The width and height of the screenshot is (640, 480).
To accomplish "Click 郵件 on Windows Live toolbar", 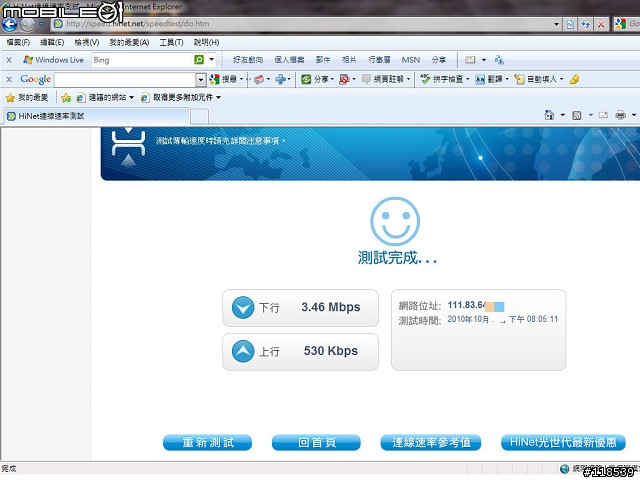I will click(x=323, y=60).
